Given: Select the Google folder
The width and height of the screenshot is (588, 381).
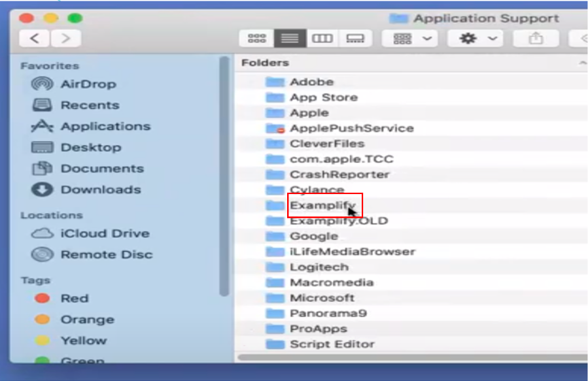Looking at the screenshot, I should tap(302, 237).
